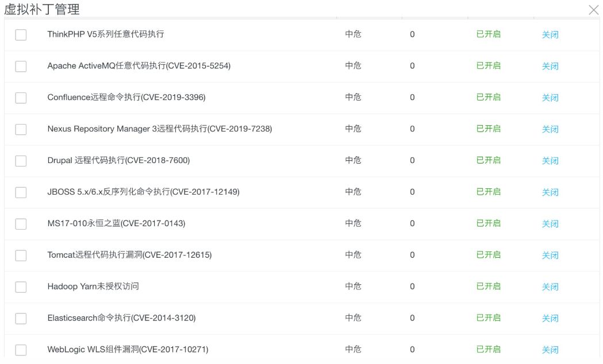Click 关闭 for ThinkPHP V5 patch

[550, 34]
